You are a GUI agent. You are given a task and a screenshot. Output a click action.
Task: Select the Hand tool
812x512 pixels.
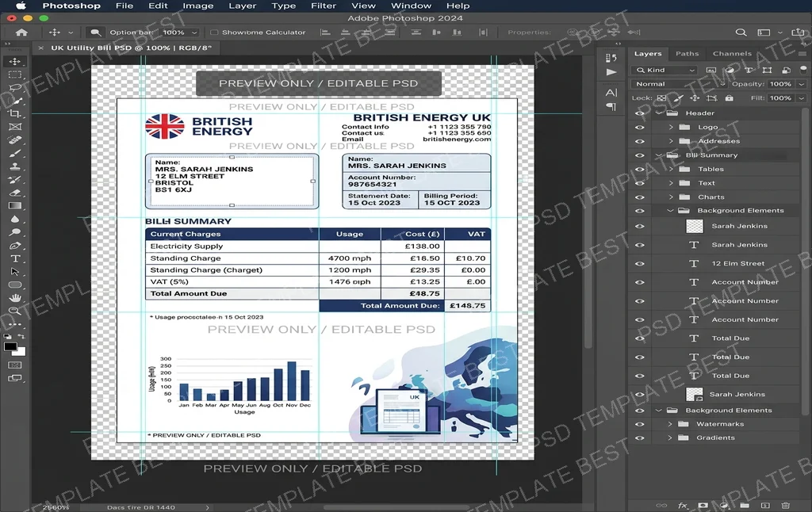15,298
